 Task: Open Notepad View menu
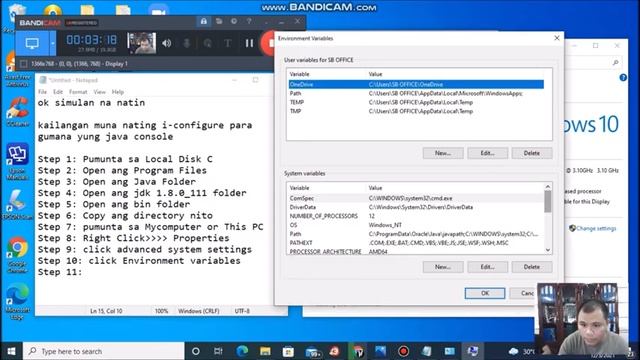pos(99,92)
